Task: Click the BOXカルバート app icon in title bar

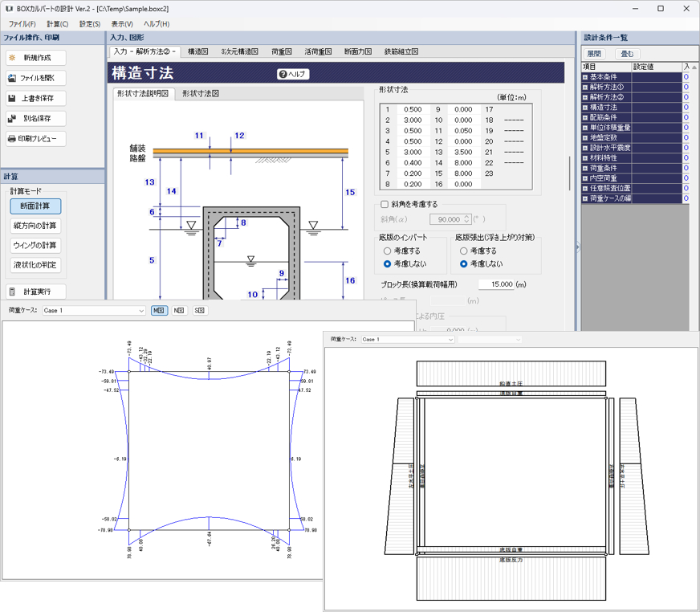Action: pyautogui.click(x=9, y=9)
